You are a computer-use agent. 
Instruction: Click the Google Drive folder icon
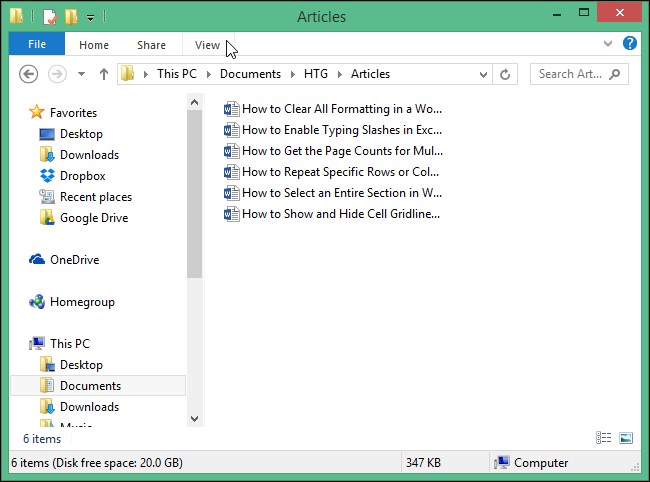tap(47, 217)
